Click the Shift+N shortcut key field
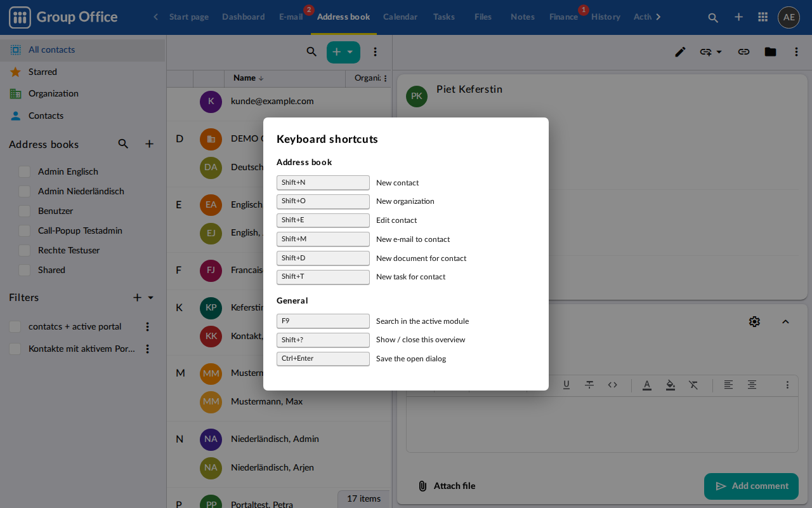This screenshot has height=508, width=812. point(323,182)
